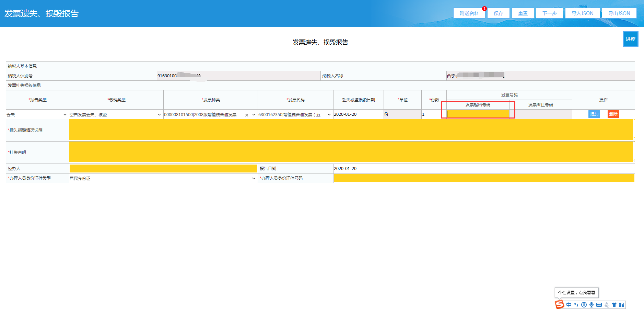Toggle Chinese/English input mode (中)
The width and height of the screenshot is (644, 314).
pyautogui.click(x=569, y=305)
